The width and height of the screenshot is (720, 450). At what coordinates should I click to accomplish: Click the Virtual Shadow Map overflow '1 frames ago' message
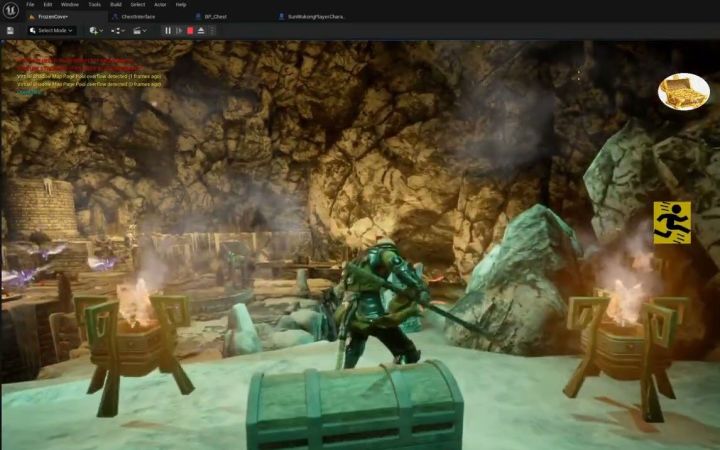(x=89, y=77)
